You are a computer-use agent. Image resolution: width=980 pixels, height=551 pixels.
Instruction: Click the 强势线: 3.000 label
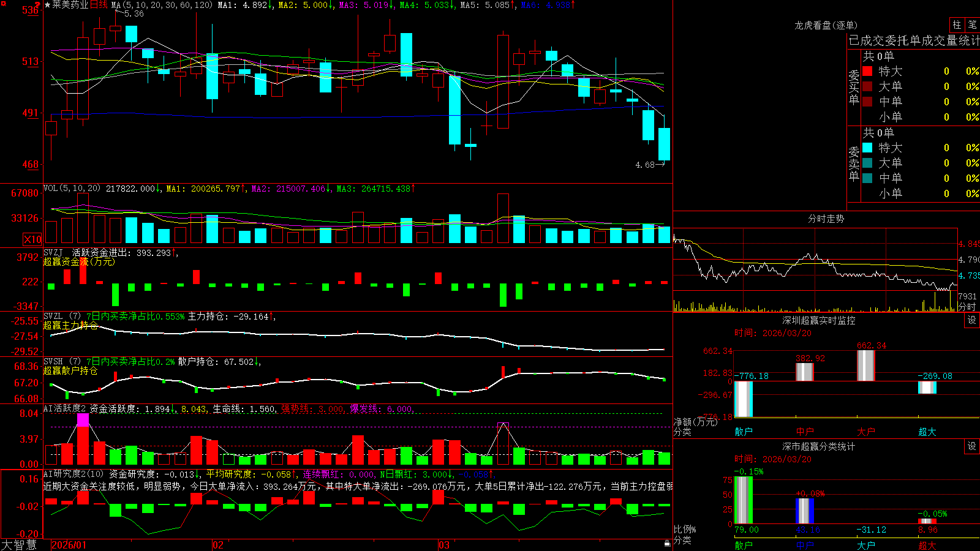coord(312,408)
